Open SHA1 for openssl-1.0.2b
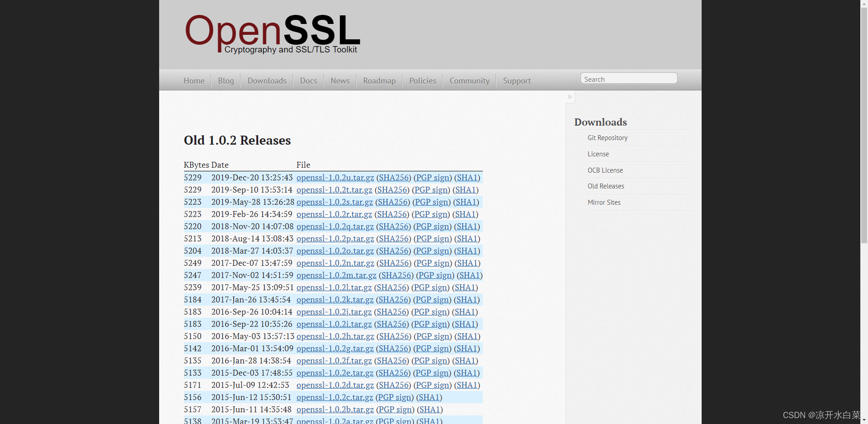Screen dimensions: 868x424 (x=429, y=410)
